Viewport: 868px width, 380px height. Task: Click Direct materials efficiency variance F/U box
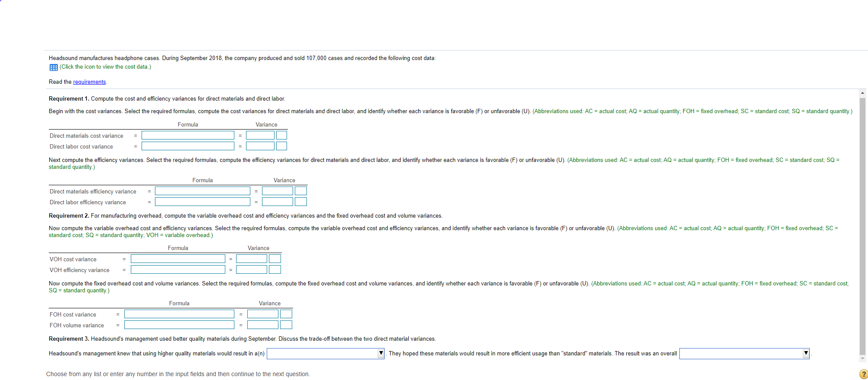tap(301, 191)
